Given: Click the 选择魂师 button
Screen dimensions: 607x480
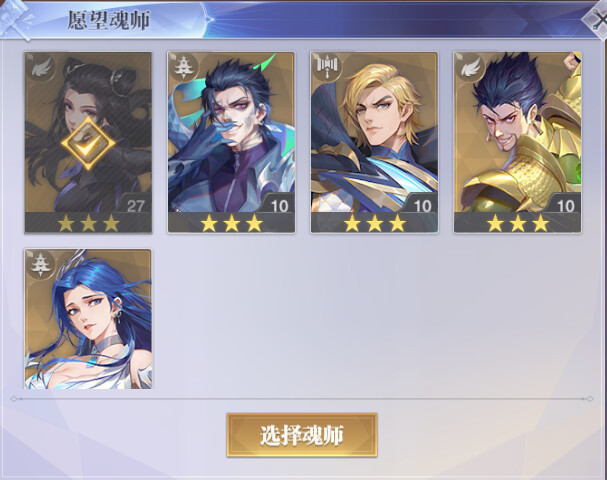Looking at the screenshot, I should pos(302,435).
